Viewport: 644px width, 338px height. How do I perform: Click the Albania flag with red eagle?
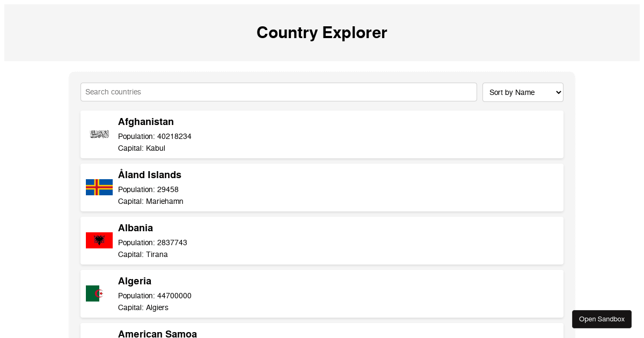tap(99, 240)
